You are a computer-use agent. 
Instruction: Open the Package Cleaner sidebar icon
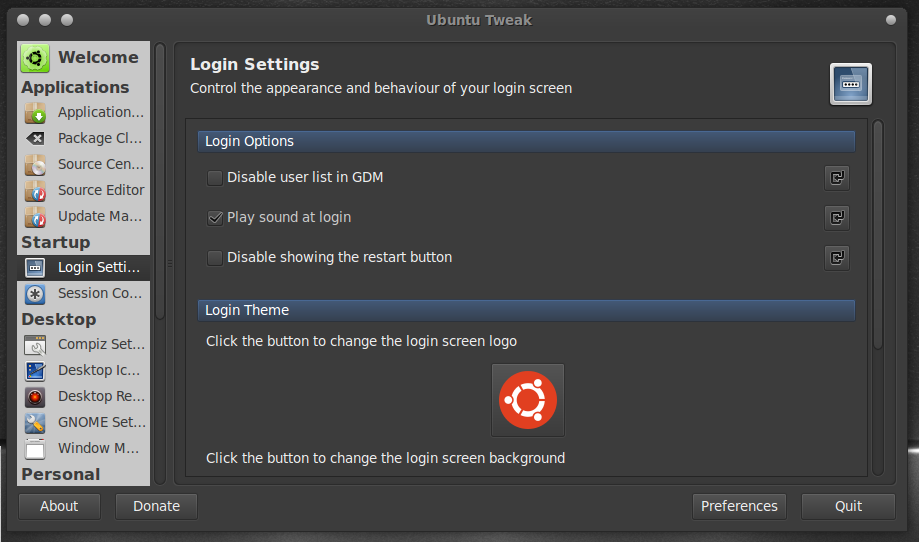coord(35,139)
